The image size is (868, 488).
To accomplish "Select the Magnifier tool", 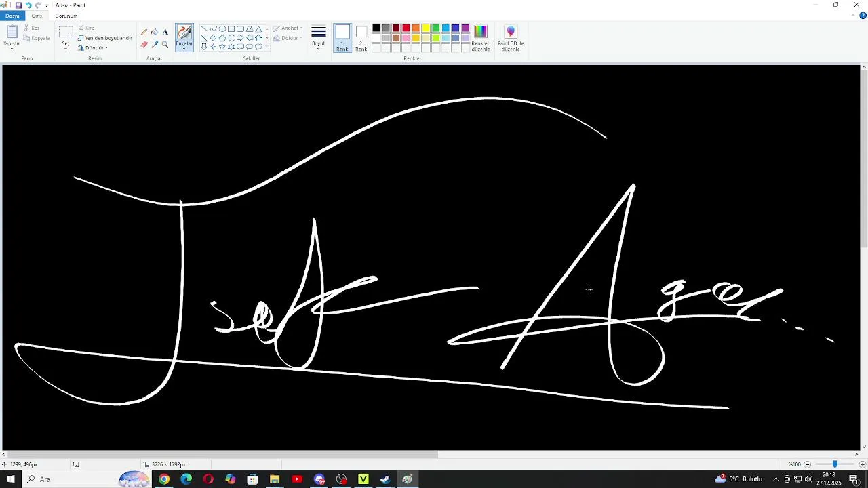I will (165, 45).
